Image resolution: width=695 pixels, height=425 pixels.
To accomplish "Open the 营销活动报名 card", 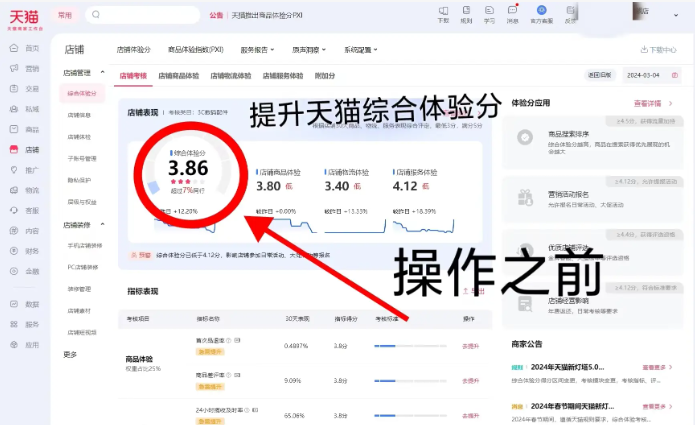I will (593, 199).
